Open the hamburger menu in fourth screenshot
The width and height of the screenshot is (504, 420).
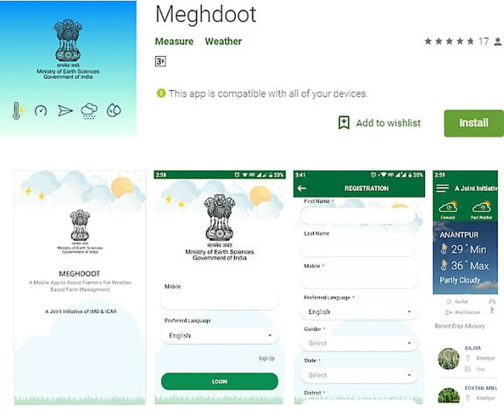(442, 188)
